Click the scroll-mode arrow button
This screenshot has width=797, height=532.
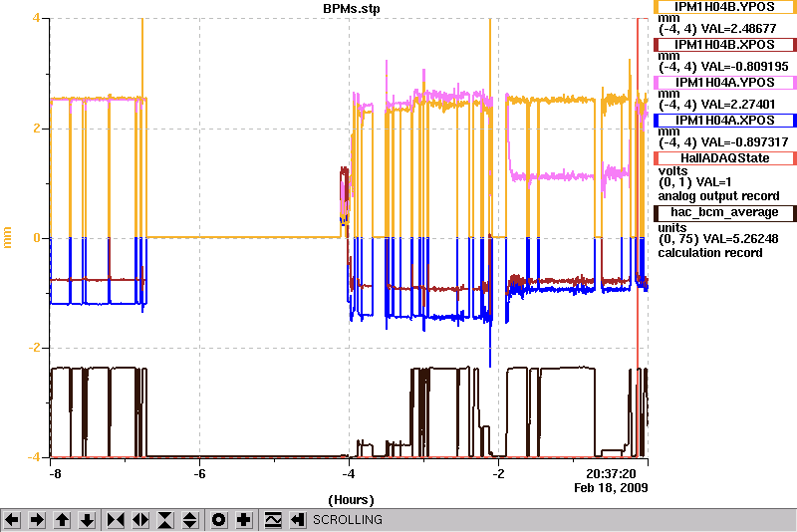click(298, 520)
